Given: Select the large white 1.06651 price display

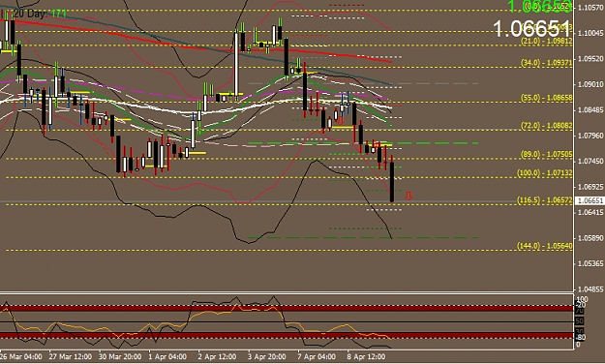Looking at the screenshot, I should pos(531,29).
